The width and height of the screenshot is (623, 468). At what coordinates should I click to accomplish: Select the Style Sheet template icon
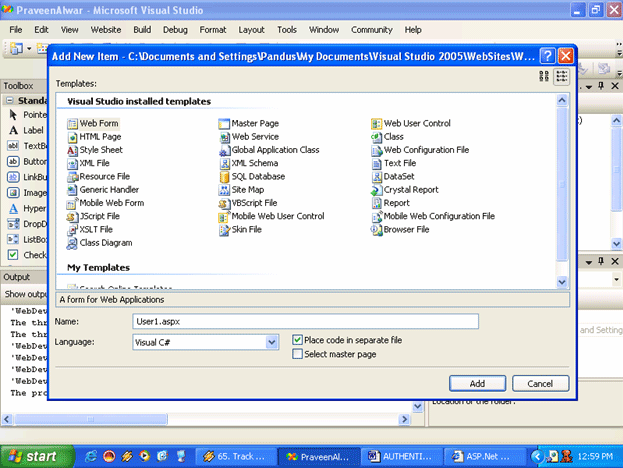coord(72,150)
